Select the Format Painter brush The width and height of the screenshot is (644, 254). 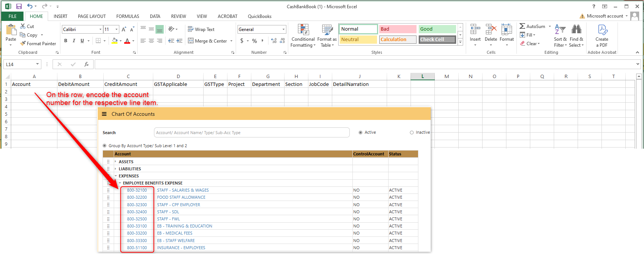[23, 43]
